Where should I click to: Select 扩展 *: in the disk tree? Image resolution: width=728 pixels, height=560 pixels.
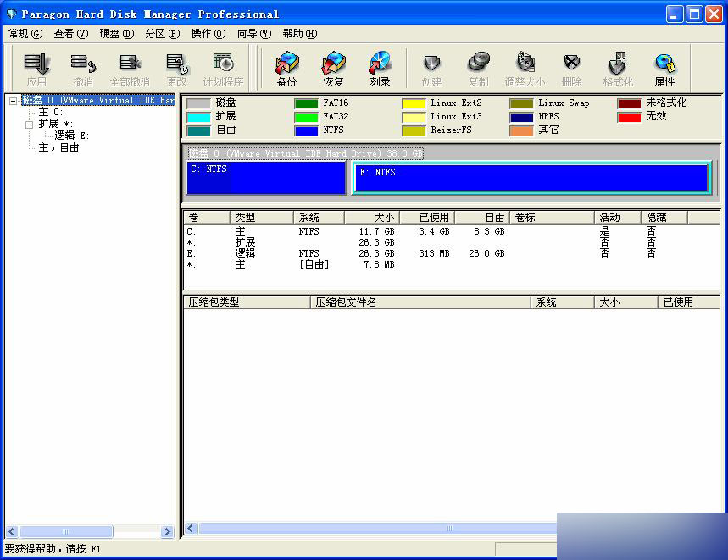pyautogui.click(x=56, y=124)
